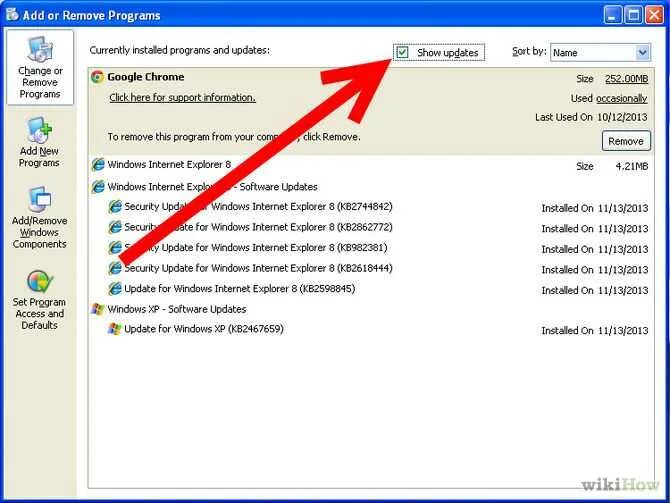Click icon beside update KB982381
The image size is (670, 503).
(115, 247)
